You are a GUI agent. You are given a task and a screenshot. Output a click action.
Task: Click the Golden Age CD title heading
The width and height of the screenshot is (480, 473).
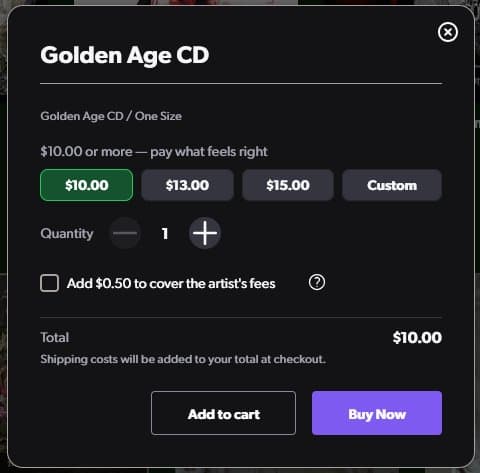125,55
